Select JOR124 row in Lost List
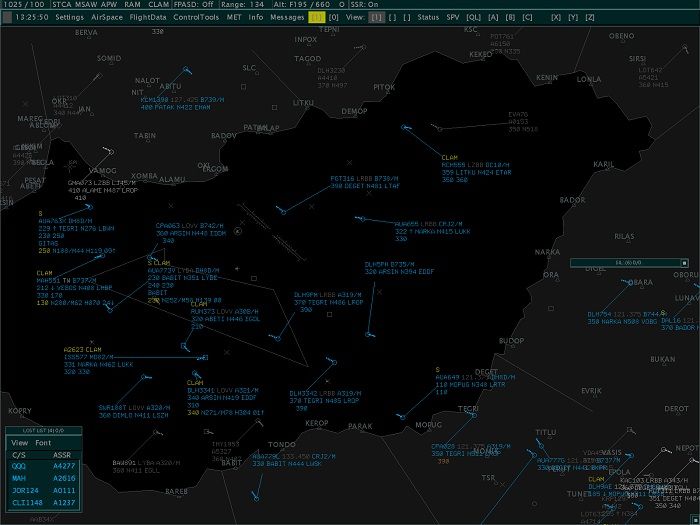 (44, 490)
